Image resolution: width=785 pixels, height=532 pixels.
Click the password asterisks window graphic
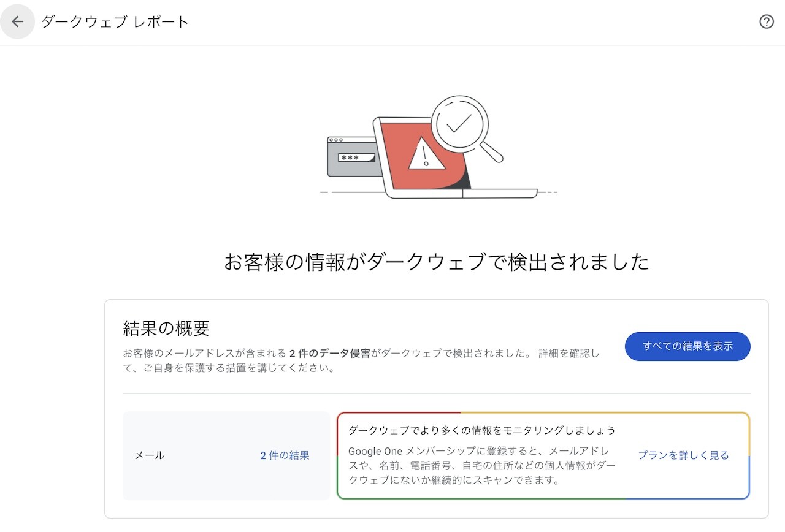(x=352, y=157)
